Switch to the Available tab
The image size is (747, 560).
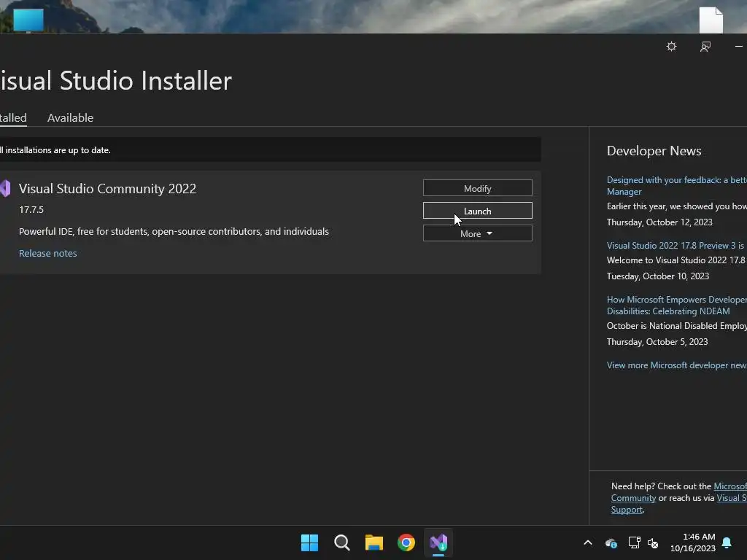pos(71,117)
